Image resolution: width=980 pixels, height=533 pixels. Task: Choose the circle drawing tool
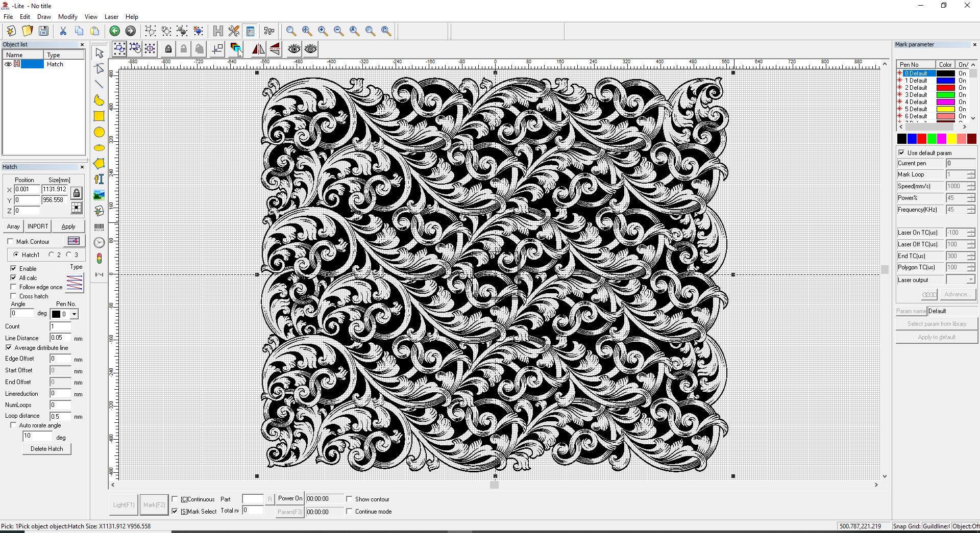pyautogui.click(x=99, y=132)
